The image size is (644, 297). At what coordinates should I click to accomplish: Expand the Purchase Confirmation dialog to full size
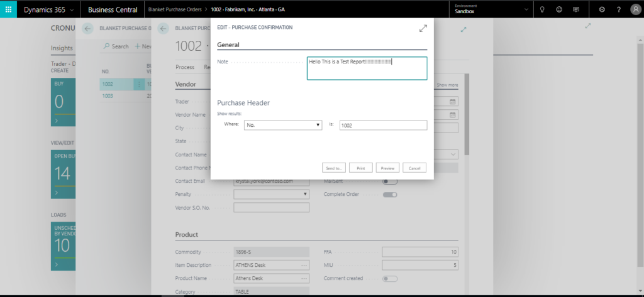423,28
